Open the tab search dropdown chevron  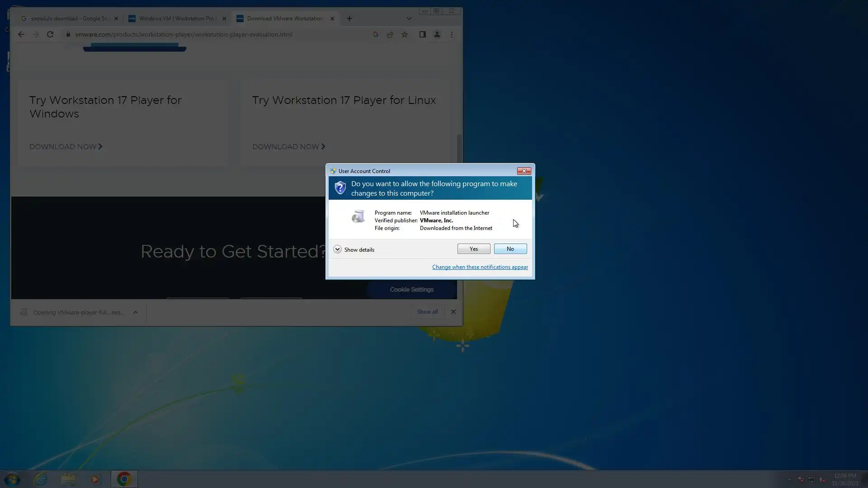coord(409,19)
